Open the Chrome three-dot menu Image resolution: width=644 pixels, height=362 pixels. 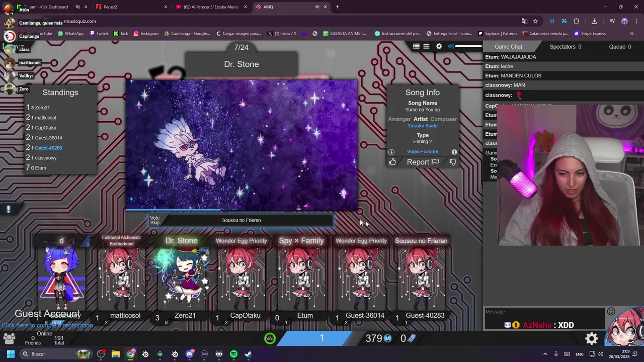[636, 21]
